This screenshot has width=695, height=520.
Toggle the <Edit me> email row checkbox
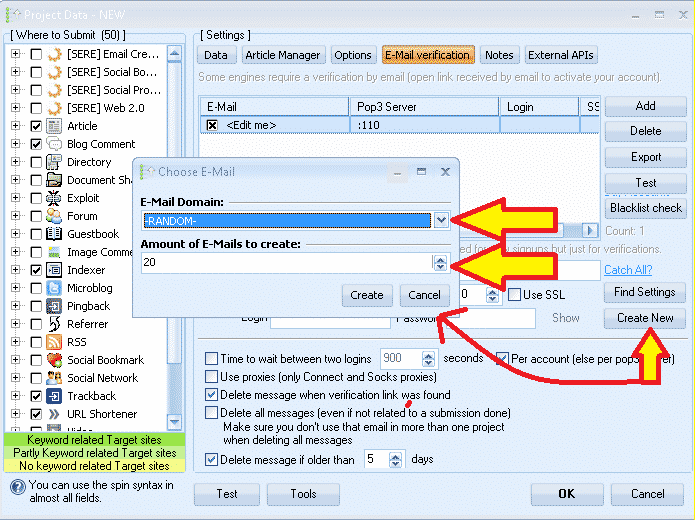212,125
